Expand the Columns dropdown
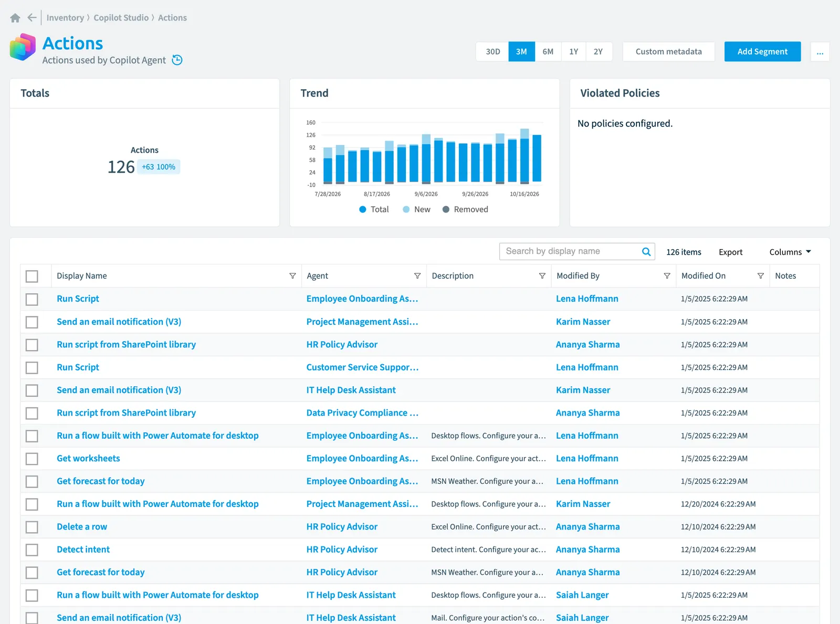The width and height of the screenshot is (840, 624). click(x=790, y=252)
